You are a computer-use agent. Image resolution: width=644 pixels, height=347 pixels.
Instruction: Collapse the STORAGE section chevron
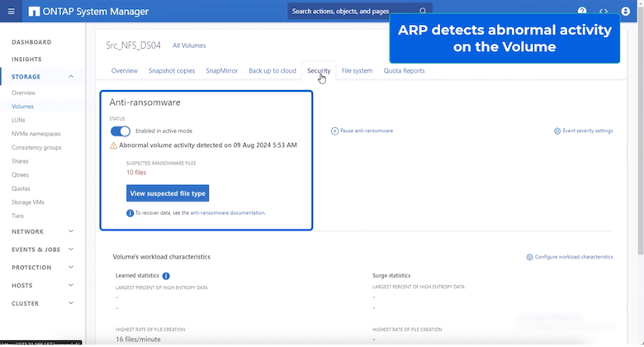(x=71, y=77)
